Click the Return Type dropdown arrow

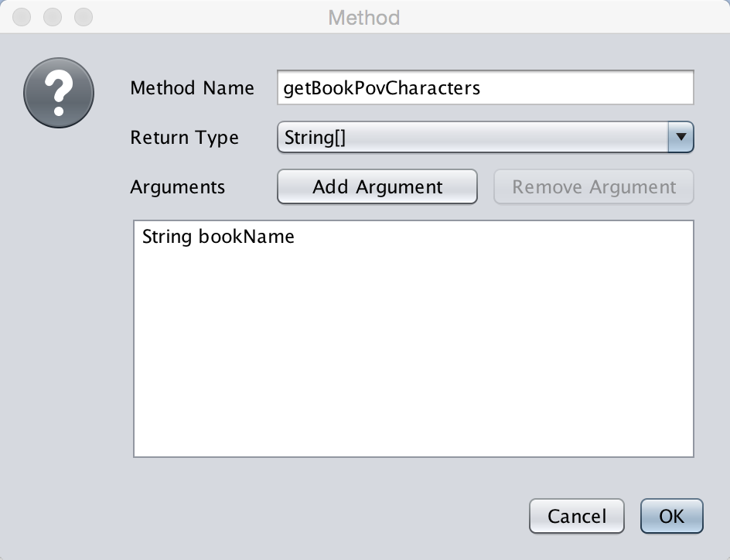point(683,137)
